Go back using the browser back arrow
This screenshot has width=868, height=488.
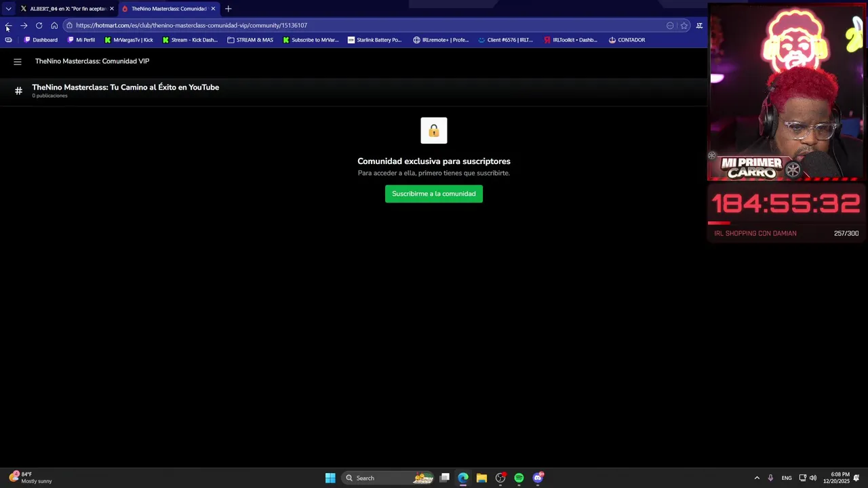pos(8,26)
